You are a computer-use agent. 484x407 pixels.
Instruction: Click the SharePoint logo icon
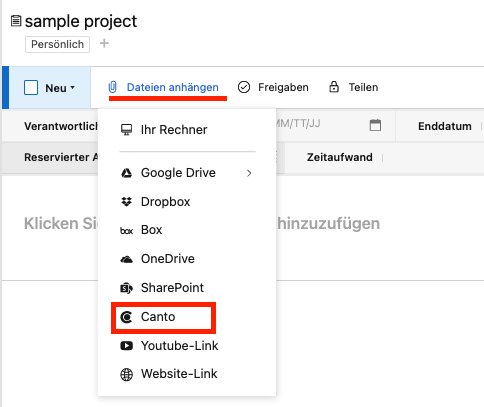(126, 288)
